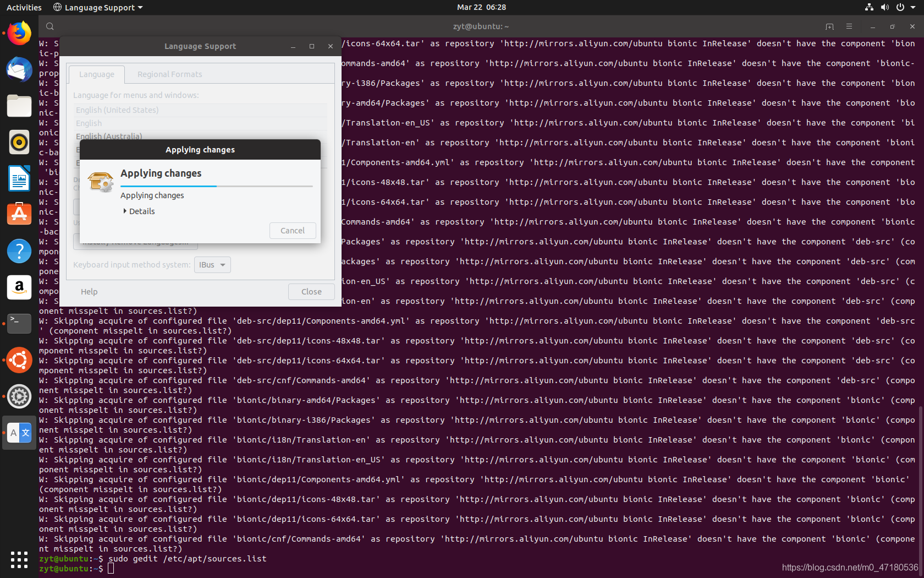
Task: Open the clock showing Mar 22 06:28
Action: [x=481, y=7]
